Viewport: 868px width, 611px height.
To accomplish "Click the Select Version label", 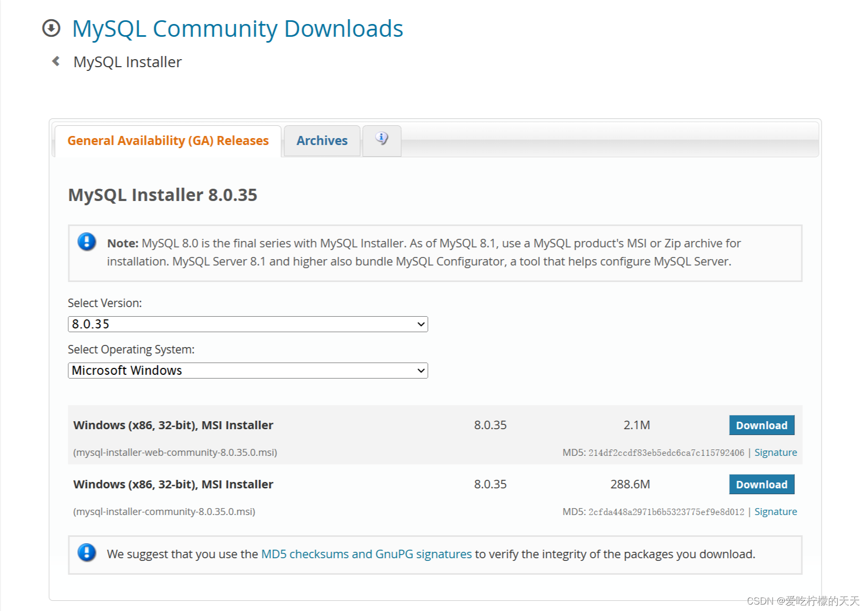I will [x=105, y=303].
